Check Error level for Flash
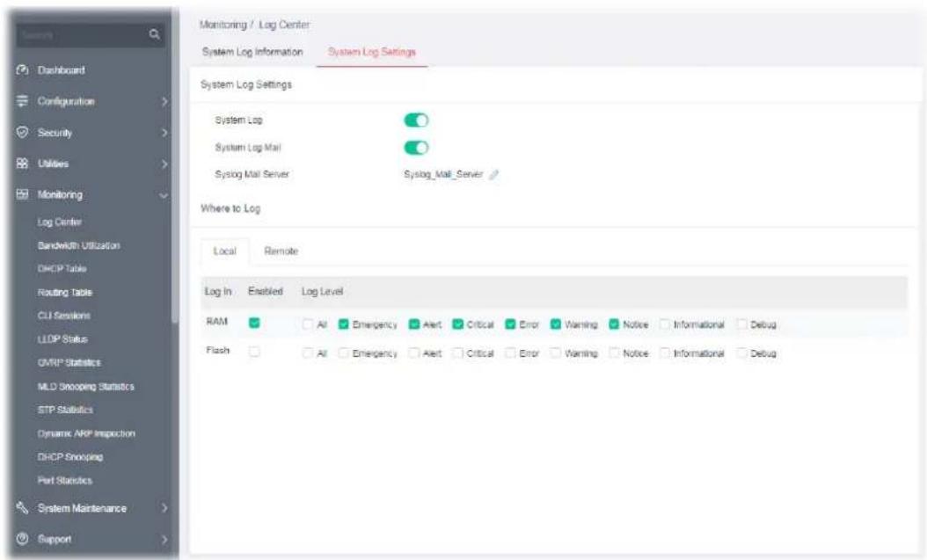The width and height of the screenshot is (927, 560). (x=510, y=353)
